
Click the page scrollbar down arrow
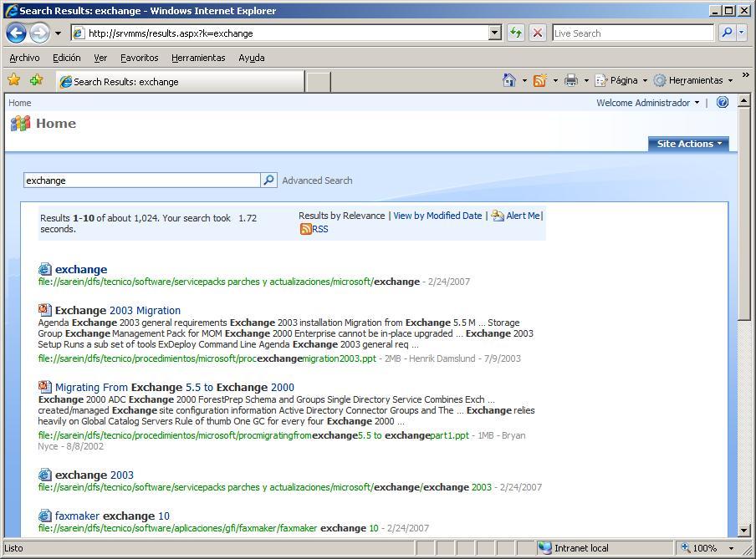point(744,530)
